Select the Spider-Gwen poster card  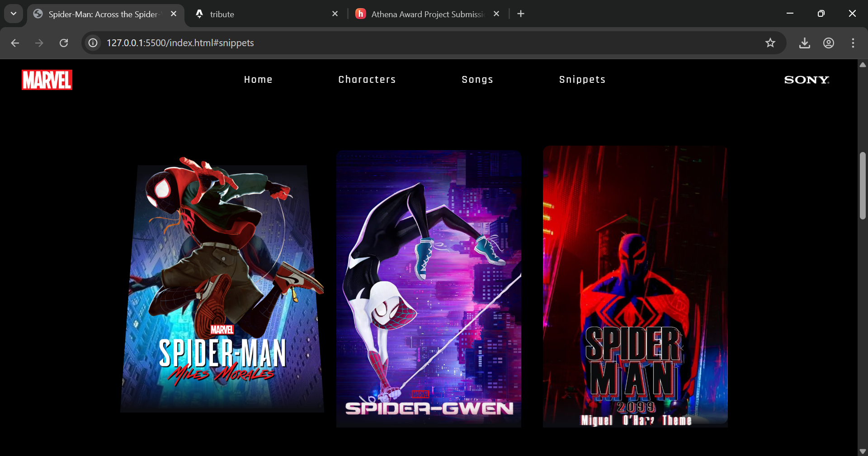(x=429, y=289)
